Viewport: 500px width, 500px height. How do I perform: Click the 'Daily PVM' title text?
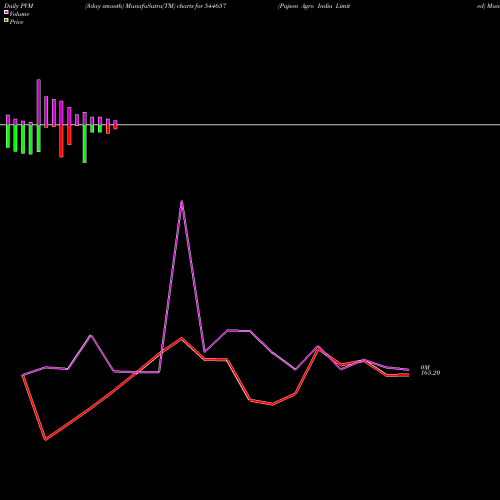pyautogui.click(x=19, y=6)
